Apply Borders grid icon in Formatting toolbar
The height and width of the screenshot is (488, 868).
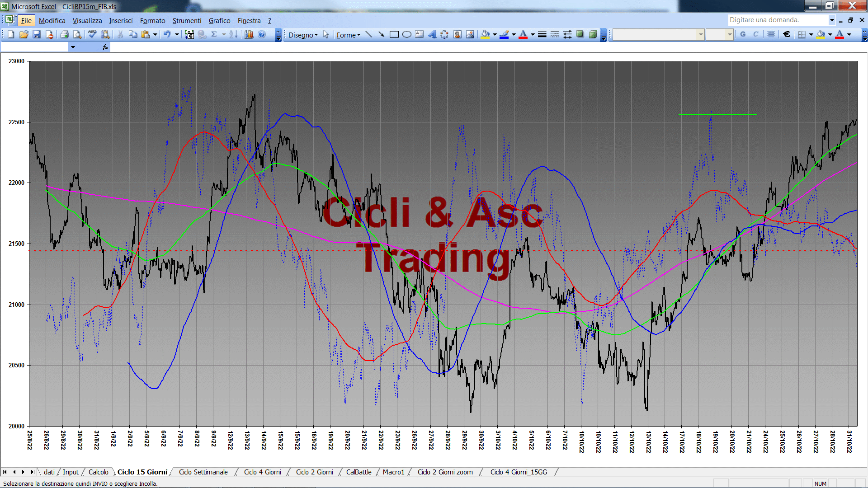coord(802,34)
